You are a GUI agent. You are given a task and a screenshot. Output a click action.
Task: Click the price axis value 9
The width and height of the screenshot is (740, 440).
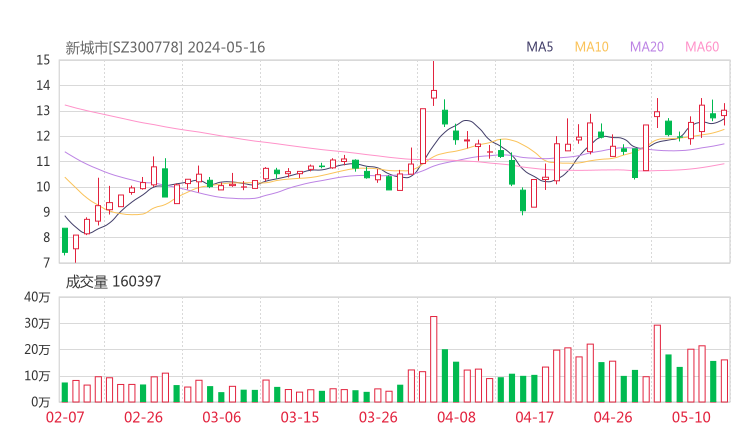[x=46, y=212]
